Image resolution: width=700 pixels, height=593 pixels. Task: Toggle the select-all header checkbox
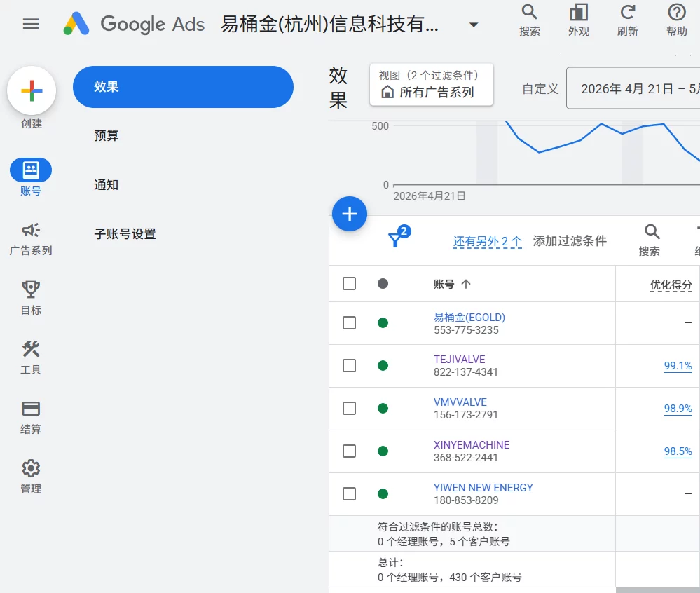point(349,284)
